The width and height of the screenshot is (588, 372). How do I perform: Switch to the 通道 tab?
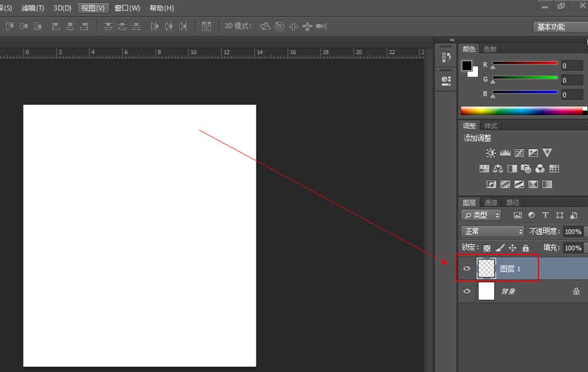(x=490, y=203)
